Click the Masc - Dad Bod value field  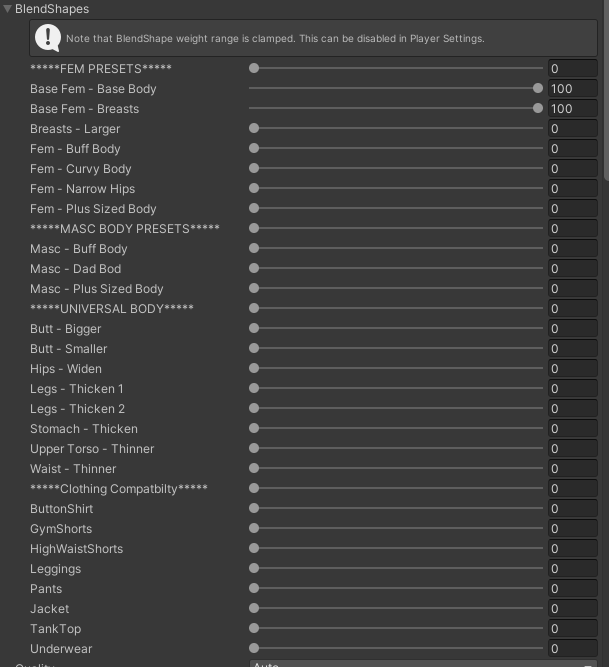572,269
